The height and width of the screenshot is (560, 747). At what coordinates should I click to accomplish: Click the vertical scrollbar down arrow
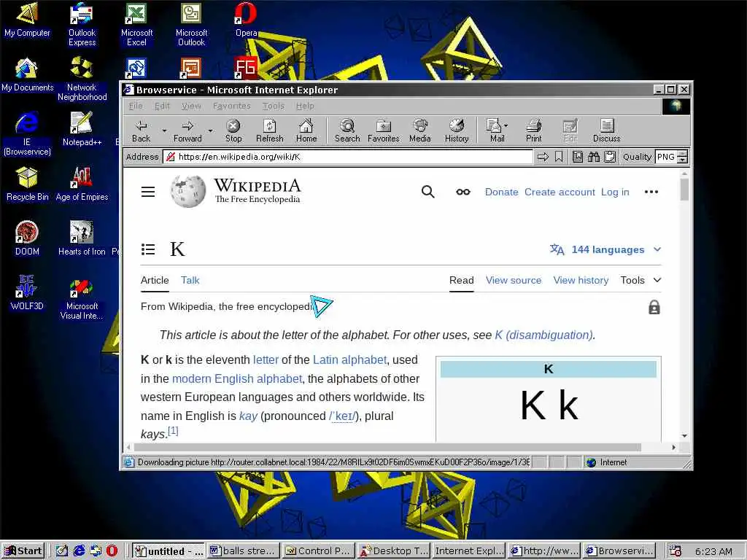684,435
